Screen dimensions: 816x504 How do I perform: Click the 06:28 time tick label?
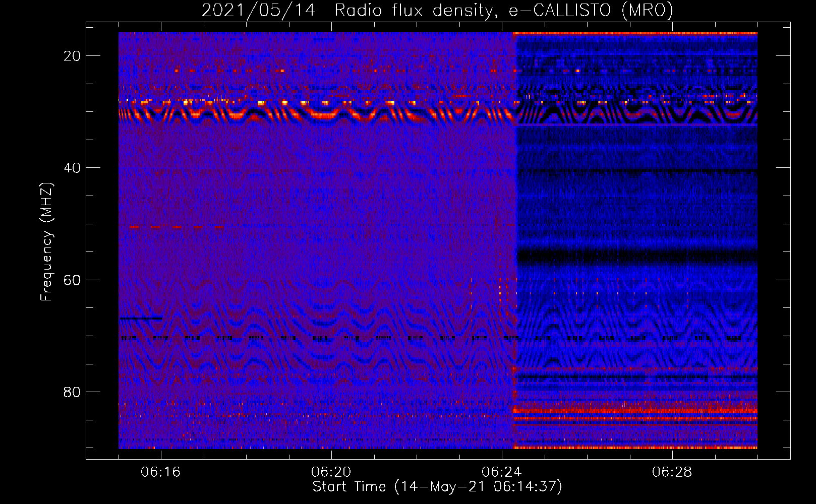click(672, 472)
